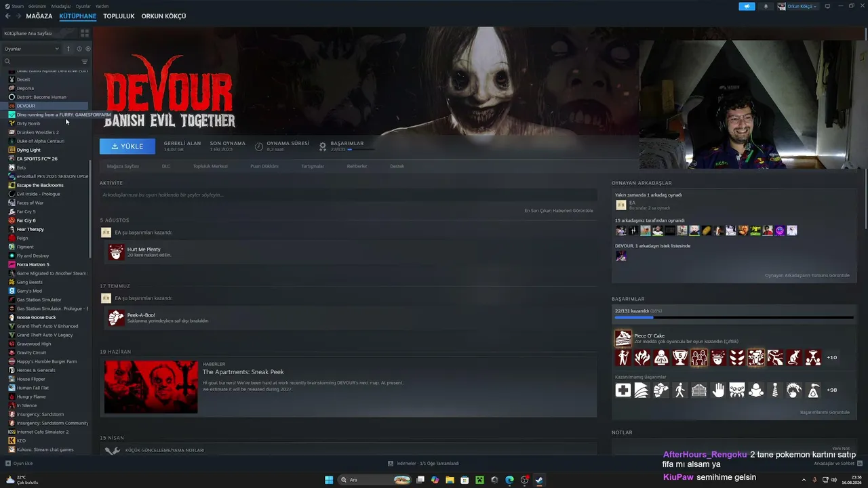Click the Steam announcements megaphone button
Screen dimensions: 868x488
[747, 6]
